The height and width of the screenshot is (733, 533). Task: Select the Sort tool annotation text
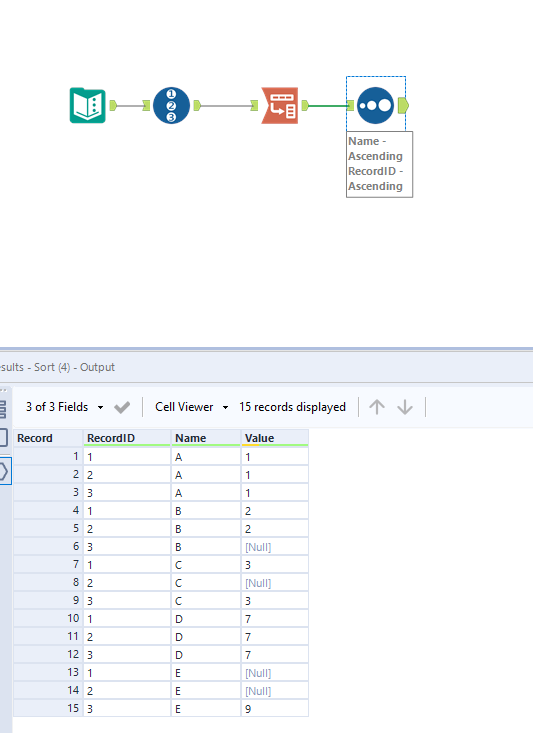[379, 164]
